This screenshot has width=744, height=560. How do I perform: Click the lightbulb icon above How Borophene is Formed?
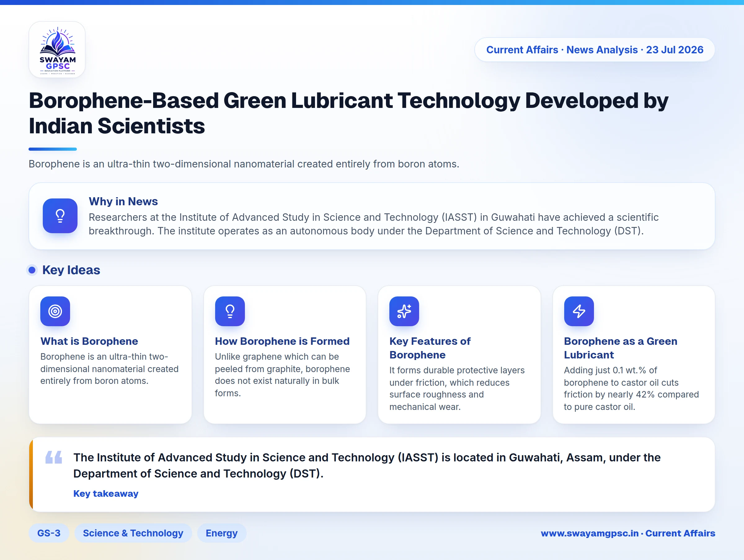coord(230,311)
